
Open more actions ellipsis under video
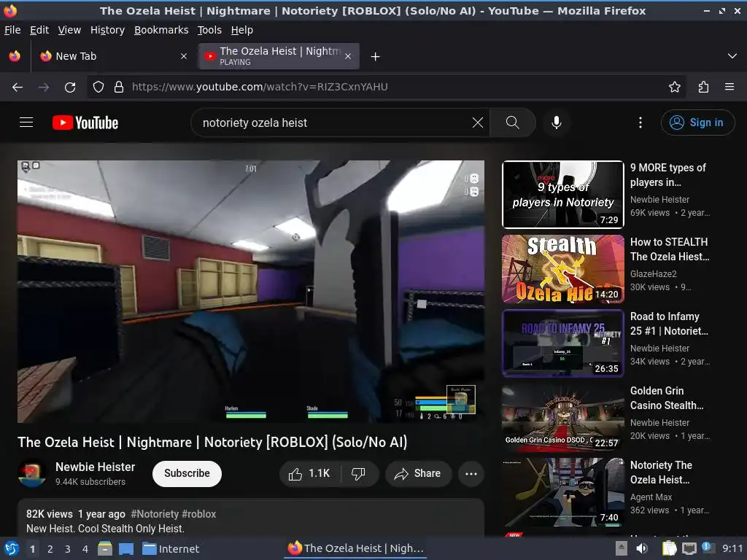(x=471, y=474)
